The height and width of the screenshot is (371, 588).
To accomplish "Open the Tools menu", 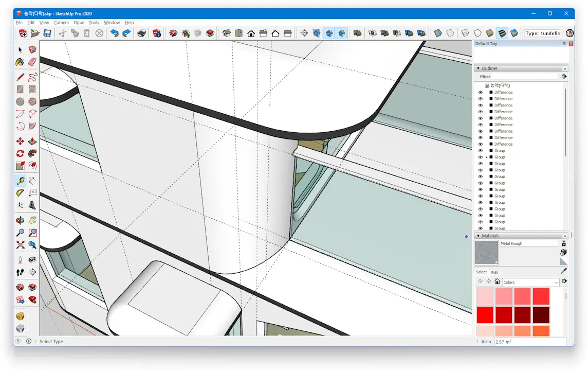I will point(94,23).
